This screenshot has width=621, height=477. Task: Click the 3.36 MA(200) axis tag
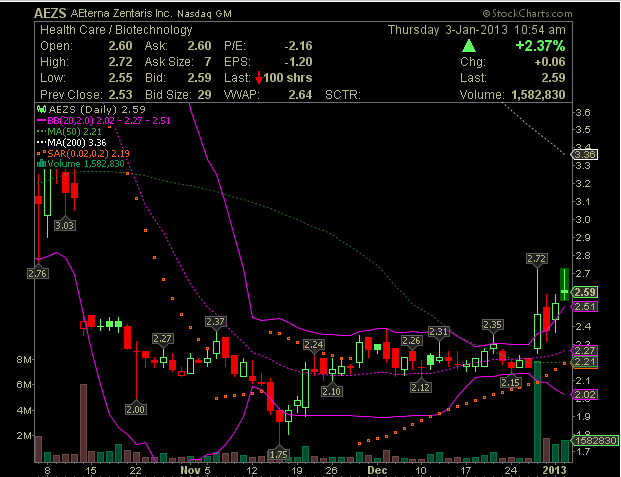(x=585, y=154)
